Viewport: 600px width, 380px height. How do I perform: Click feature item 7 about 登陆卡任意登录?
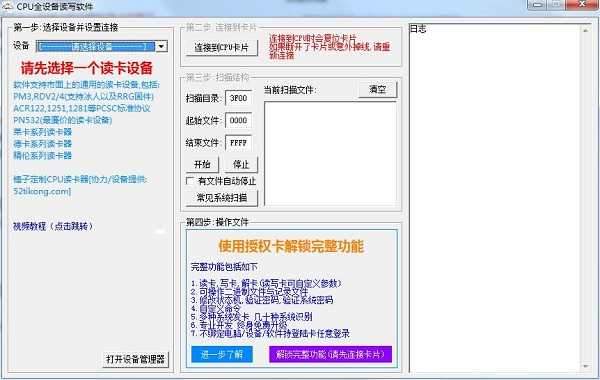point(270,333)
